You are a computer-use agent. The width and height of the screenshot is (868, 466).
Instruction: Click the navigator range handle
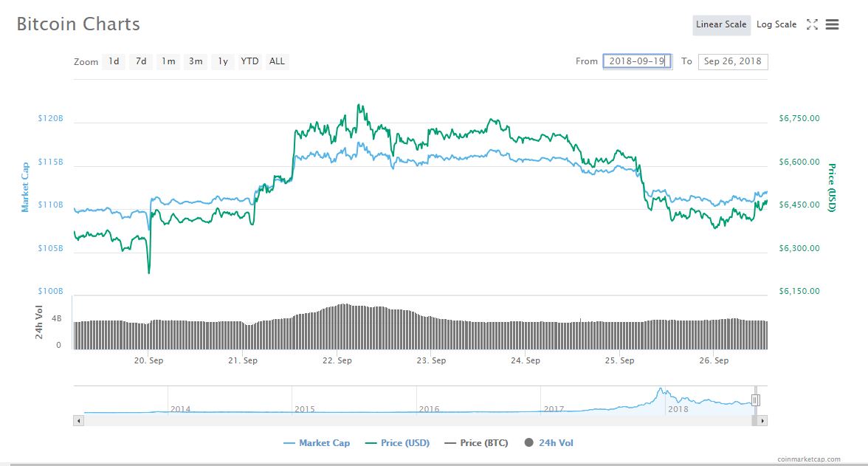(x=755, y=400)
